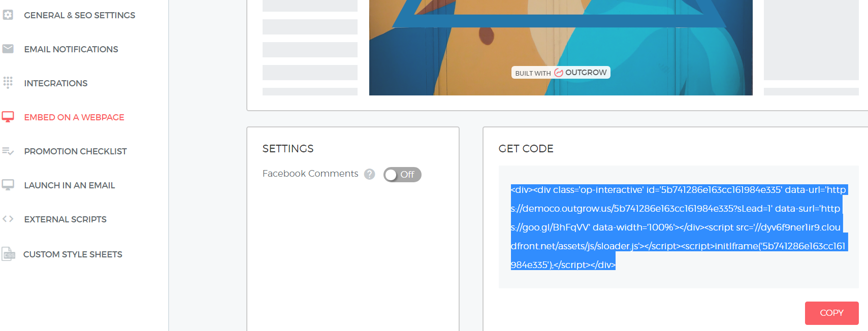
Task: Click the Built With Outgrow badge
Action: tap(561, 73)
